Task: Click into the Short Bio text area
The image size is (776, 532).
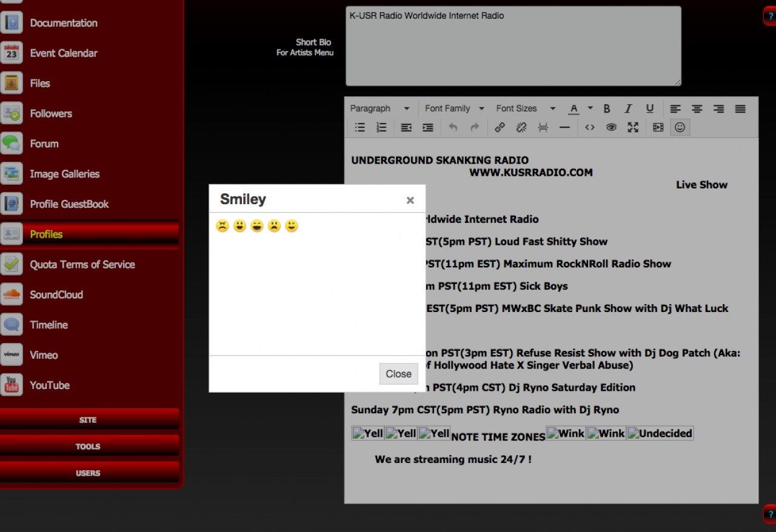Action: tap(513, 46)
